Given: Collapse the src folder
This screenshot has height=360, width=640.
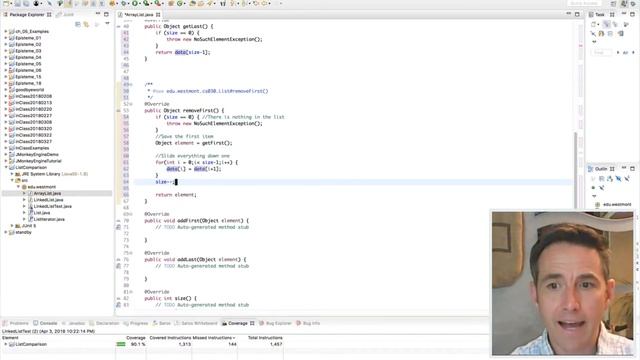Looking at the screenshot, I should (12, 180).
